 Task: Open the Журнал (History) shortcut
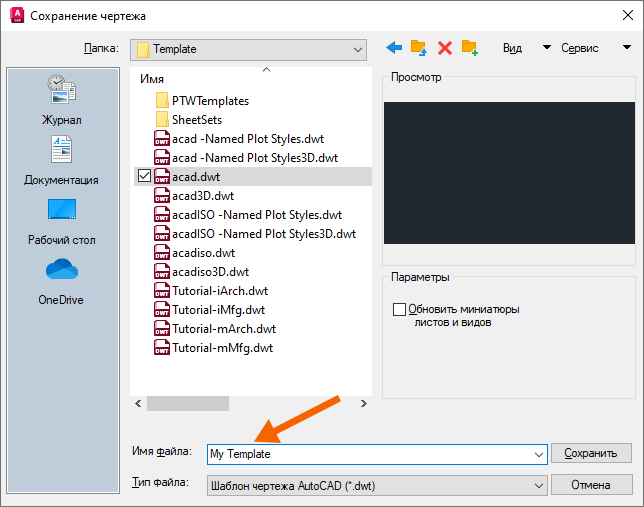(62, 99)
